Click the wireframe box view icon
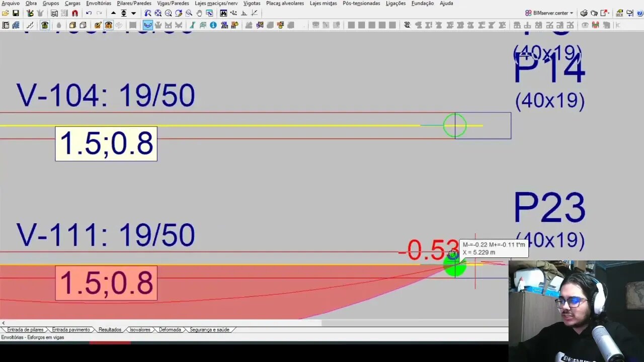Image resolution: width=644 pixels, height=362 pixels. [x=83, y=25]
